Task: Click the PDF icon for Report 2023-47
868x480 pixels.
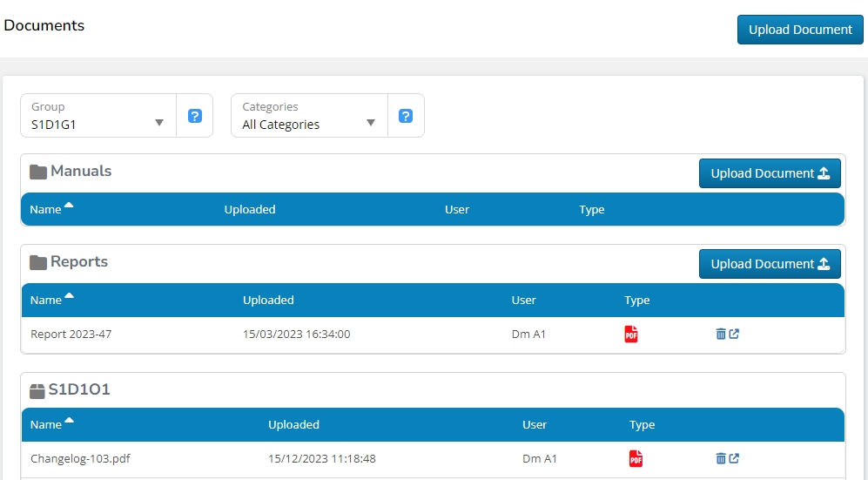Action: coord(631,334)
